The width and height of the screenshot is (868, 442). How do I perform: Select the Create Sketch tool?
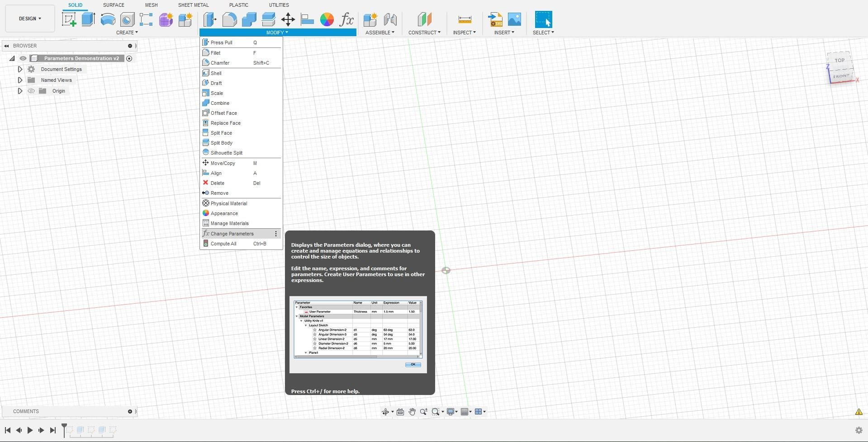coord(69,19)
